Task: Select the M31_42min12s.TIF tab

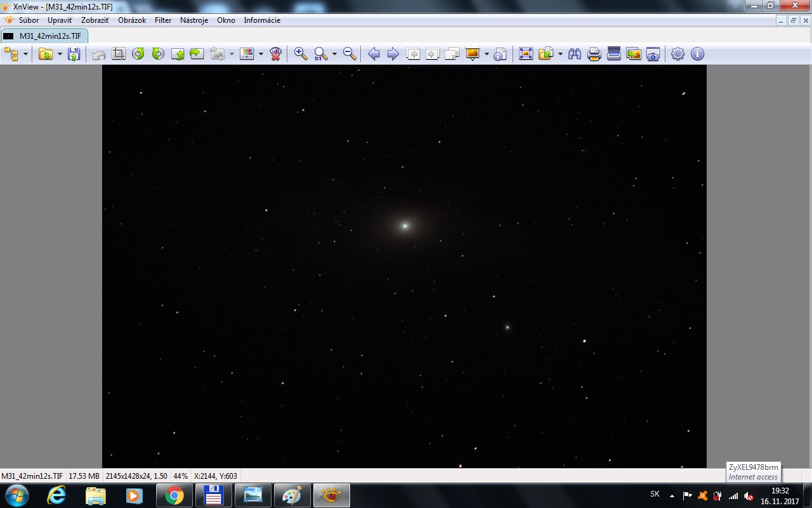Action: point(44,36)
